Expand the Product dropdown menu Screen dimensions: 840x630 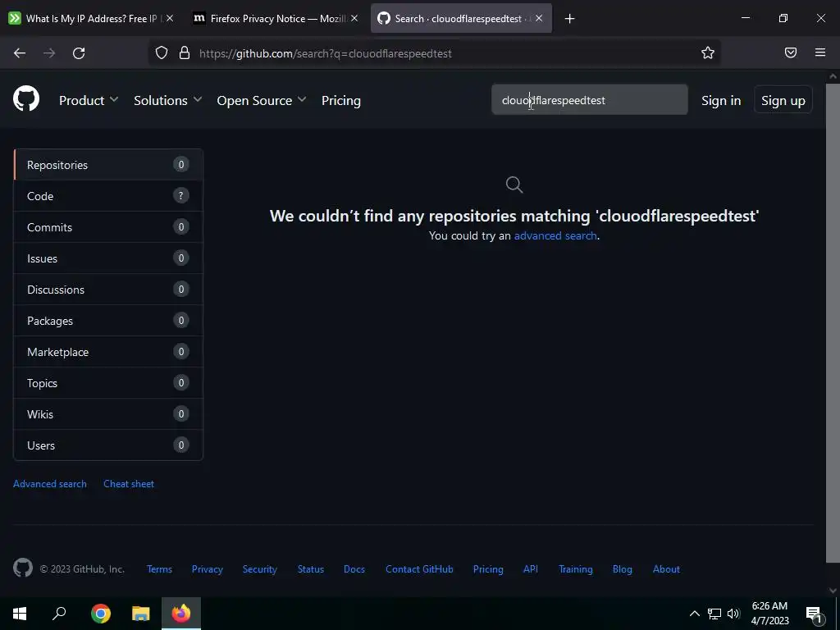pyautogui.click(x=89, y=100)
